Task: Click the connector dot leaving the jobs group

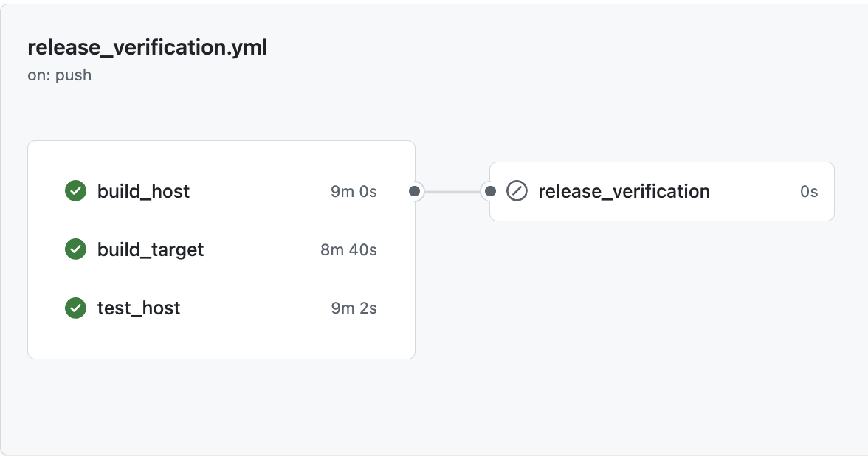Action: point(415,191)
